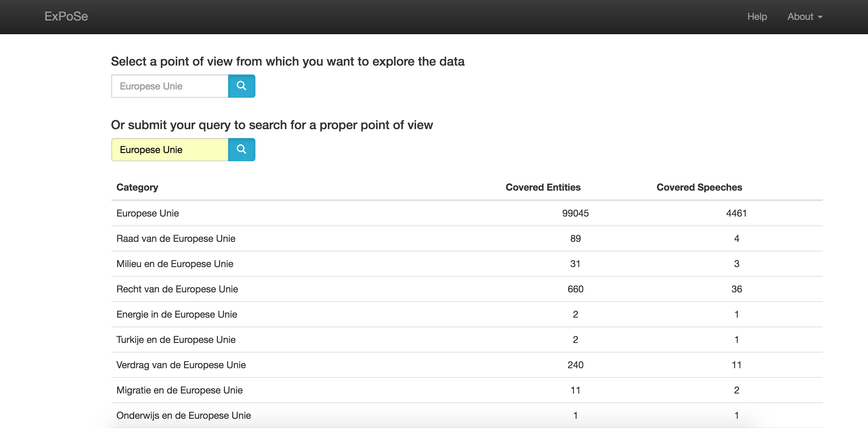Viewport: 868px width, 428px height.
Task: Choose Migratie en de Europese Unie
Action: coord(179,390)
